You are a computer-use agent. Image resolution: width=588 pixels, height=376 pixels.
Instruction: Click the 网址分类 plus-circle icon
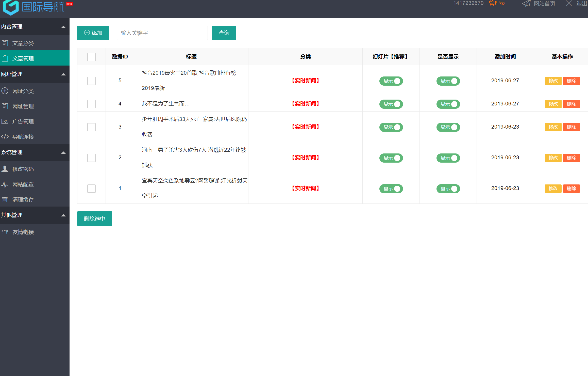[x=5, y=91]
